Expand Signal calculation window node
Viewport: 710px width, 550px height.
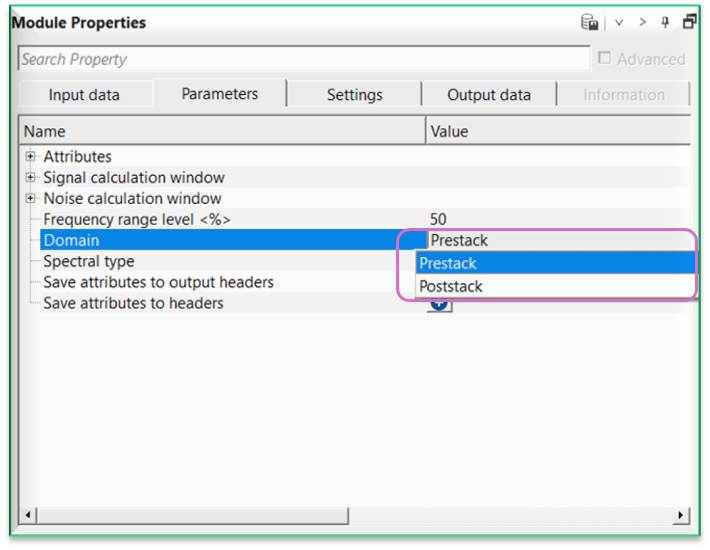point(31,178)
